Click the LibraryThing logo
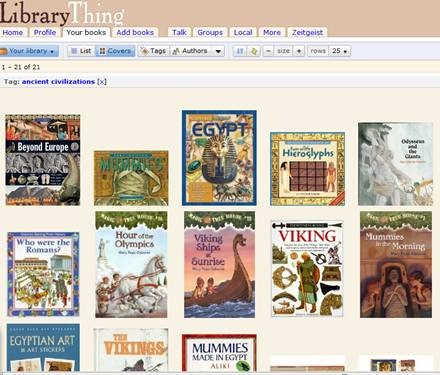 62,13
